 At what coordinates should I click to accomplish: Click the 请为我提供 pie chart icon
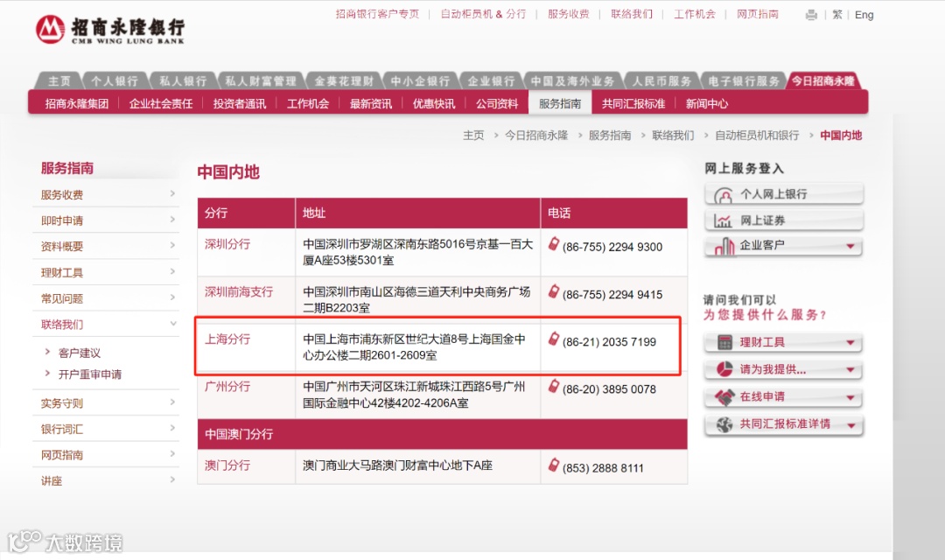point(724,369)
